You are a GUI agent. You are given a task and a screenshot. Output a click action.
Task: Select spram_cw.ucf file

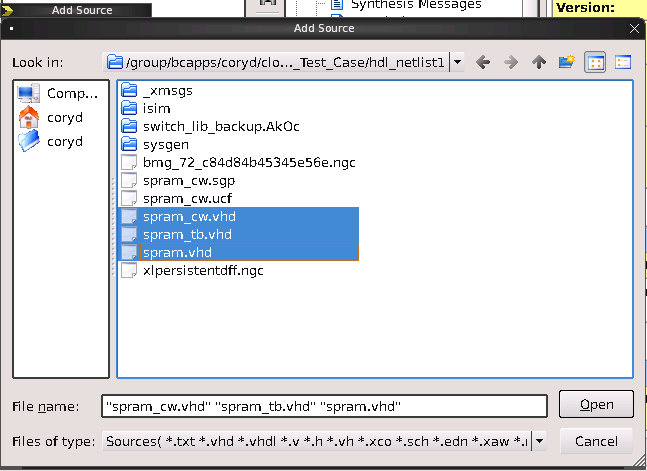click(188, 198)
